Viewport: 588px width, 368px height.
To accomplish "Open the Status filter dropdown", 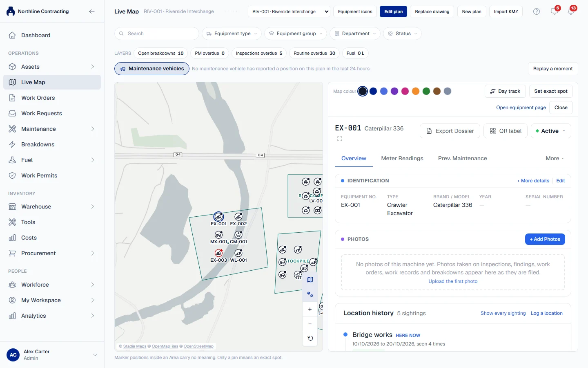I will (x=402, y=34).
